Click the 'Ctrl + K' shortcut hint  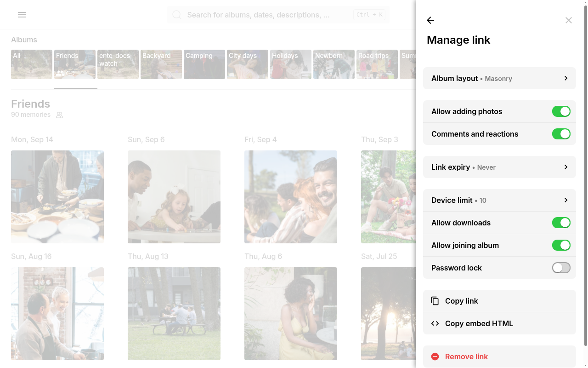pyautogui.click(x=369, y=15)
